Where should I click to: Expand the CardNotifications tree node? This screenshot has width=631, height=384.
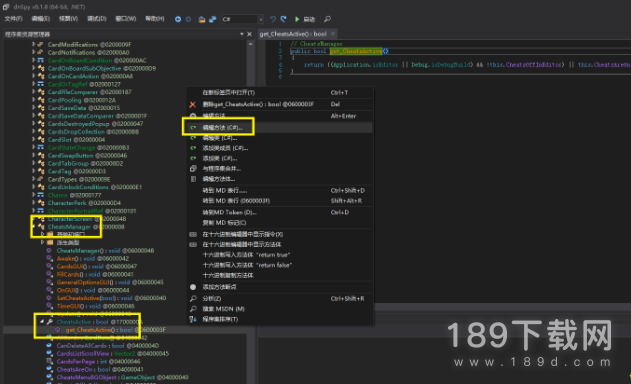pos(34,52)
